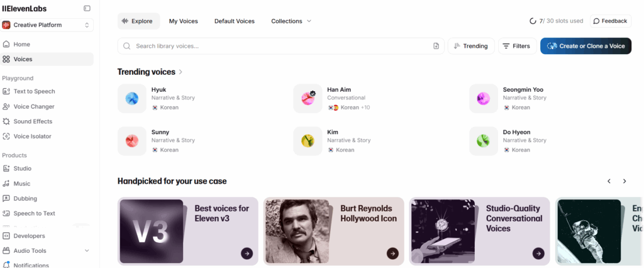Select the Han Aim voice name

click(x=339, y=89)
